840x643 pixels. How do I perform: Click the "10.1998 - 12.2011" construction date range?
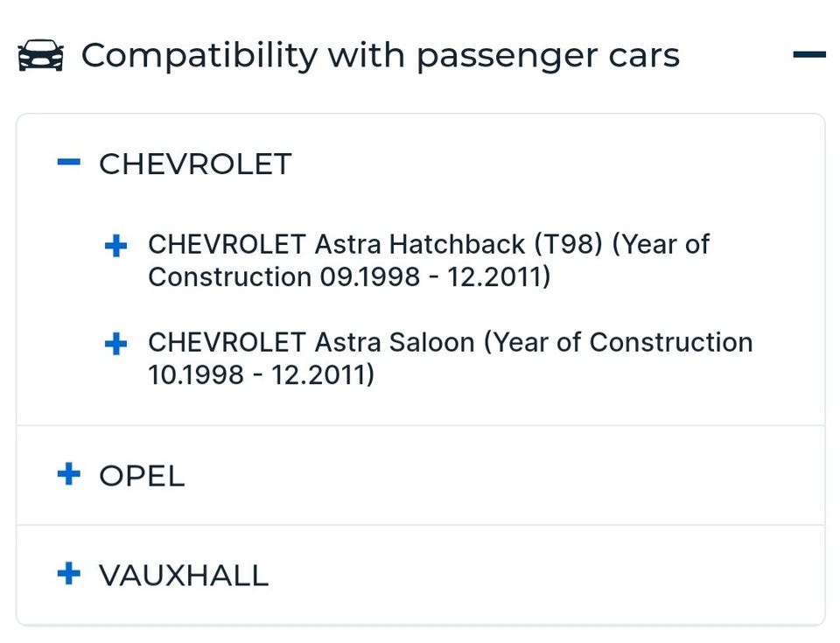[x=261, y=375]
